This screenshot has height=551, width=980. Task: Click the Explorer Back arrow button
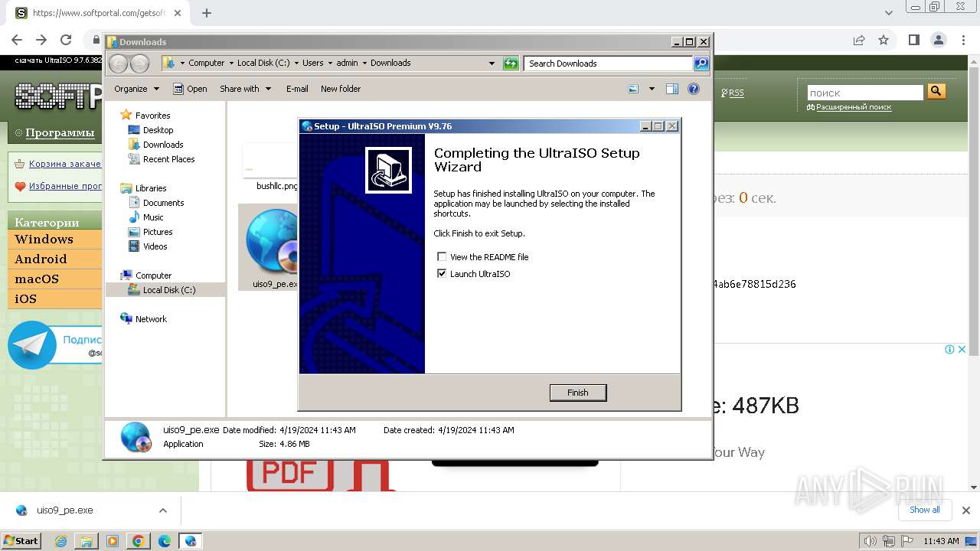[x=119, y=64]
